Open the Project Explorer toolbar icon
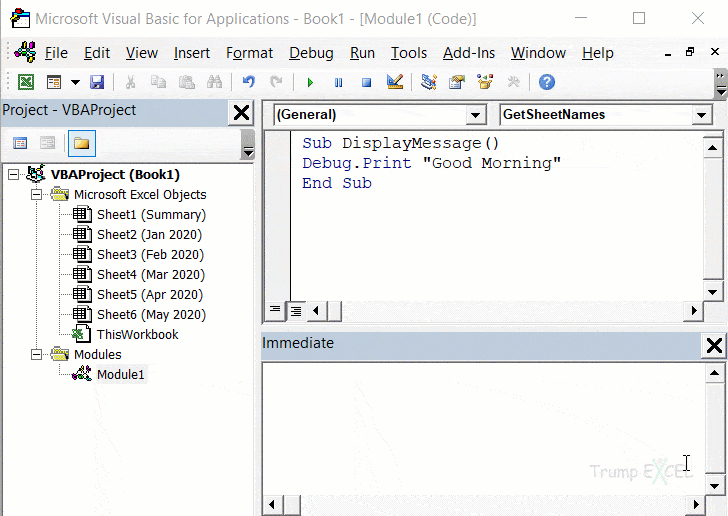This screenshot has width=728, height=516. [428, 82]
